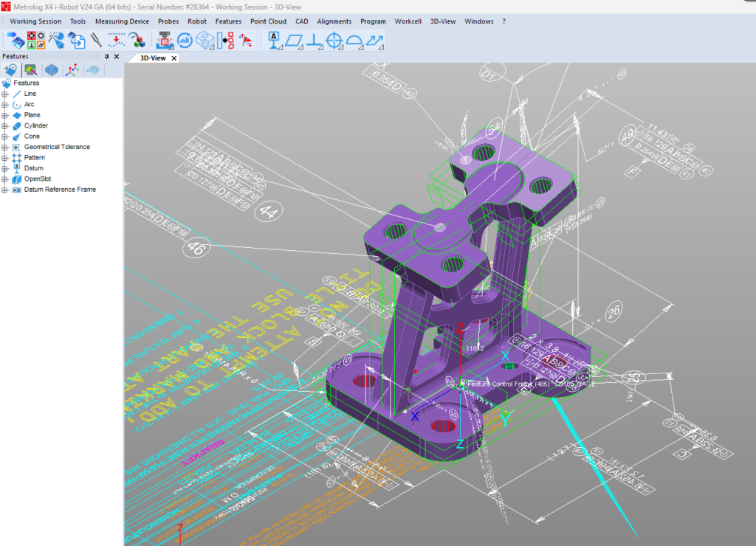Screen dimensions: 756x546
Task: Click the probe stylus icon in toolbar
Action: [96, 41]
